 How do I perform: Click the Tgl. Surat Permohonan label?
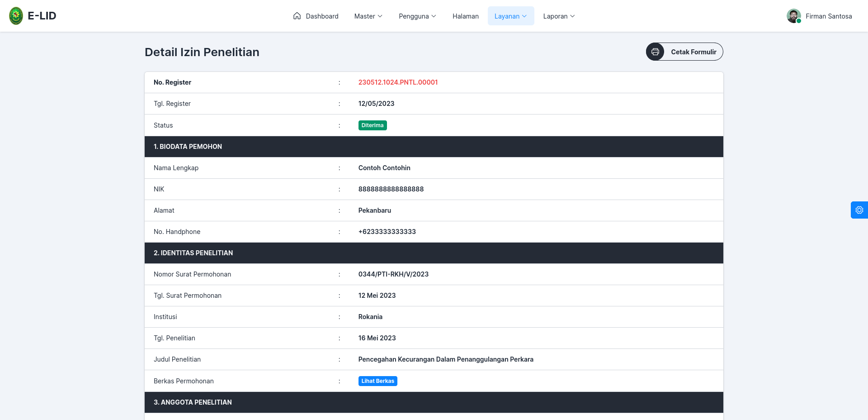pos(188,296)
